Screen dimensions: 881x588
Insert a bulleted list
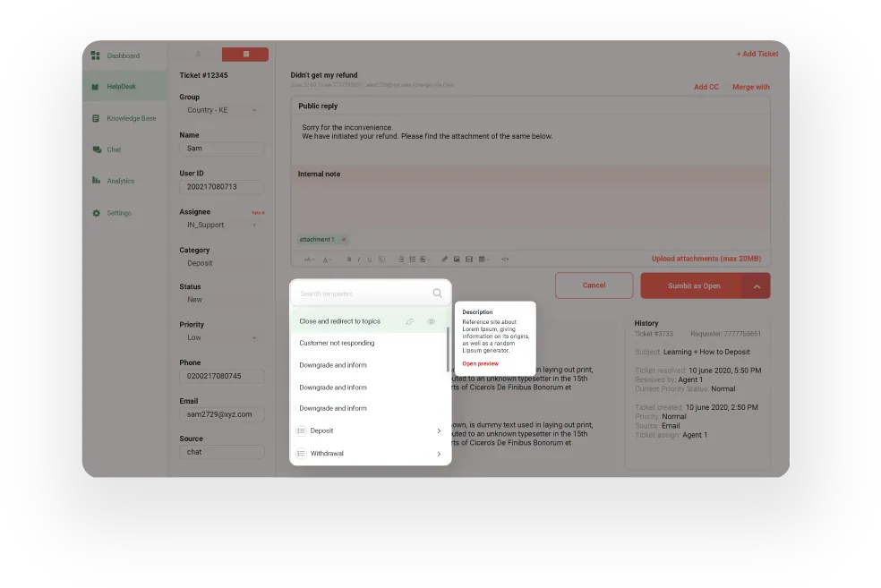(x=411, y=259)
